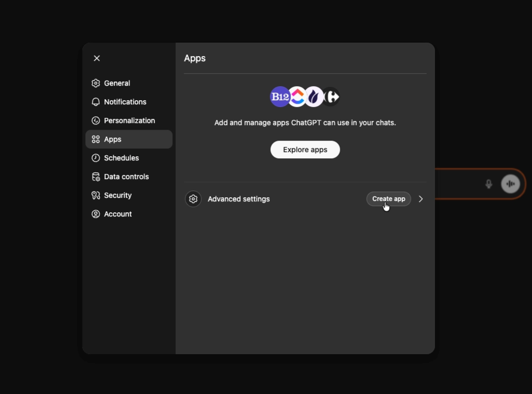Click the Advanced settings gear icon
Viewport: 532px width, 394px height.
(193, 199)
